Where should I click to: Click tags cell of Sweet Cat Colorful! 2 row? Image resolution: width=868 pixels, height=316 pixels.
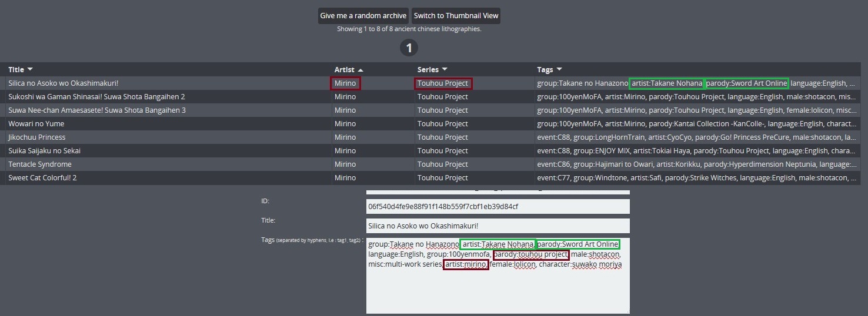697,178
